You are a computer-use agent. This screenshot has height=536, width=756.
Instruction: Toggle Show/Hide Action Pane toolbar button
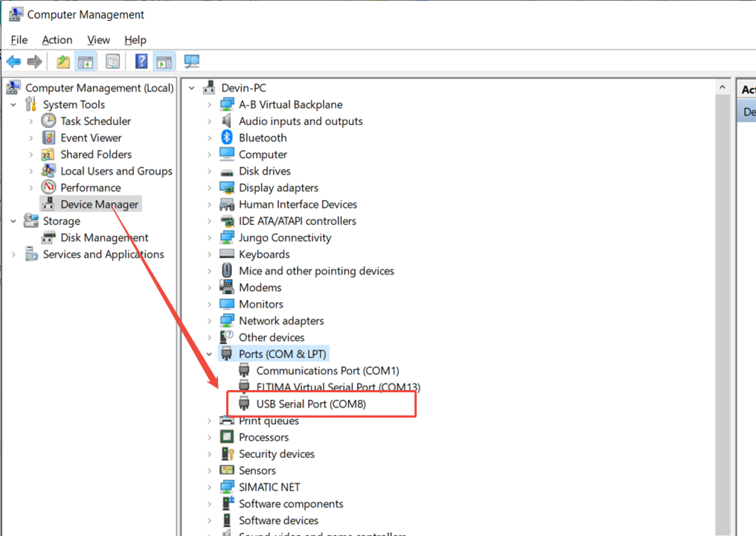click(x=164, y=62)
